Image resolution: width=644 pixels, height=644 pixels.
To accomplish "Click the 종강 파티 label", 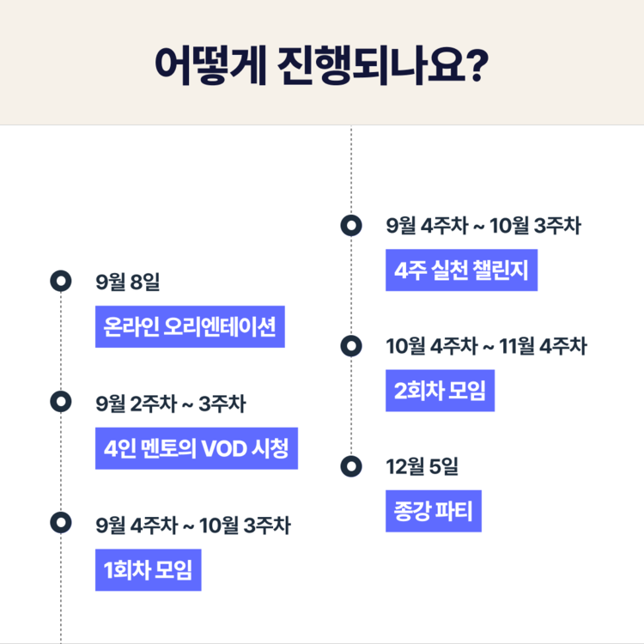I will [x=434, y=513].
